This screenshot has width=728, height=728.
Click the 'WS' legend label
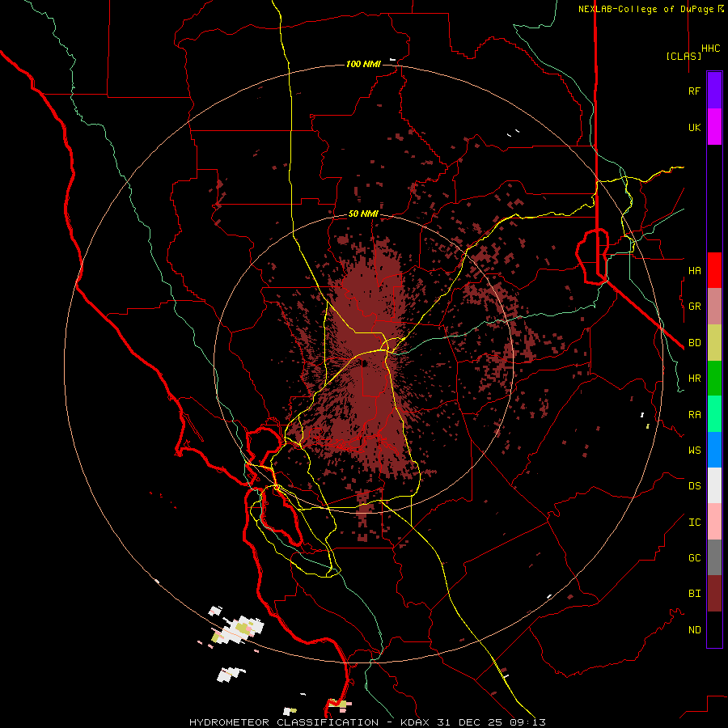(694, 451)
